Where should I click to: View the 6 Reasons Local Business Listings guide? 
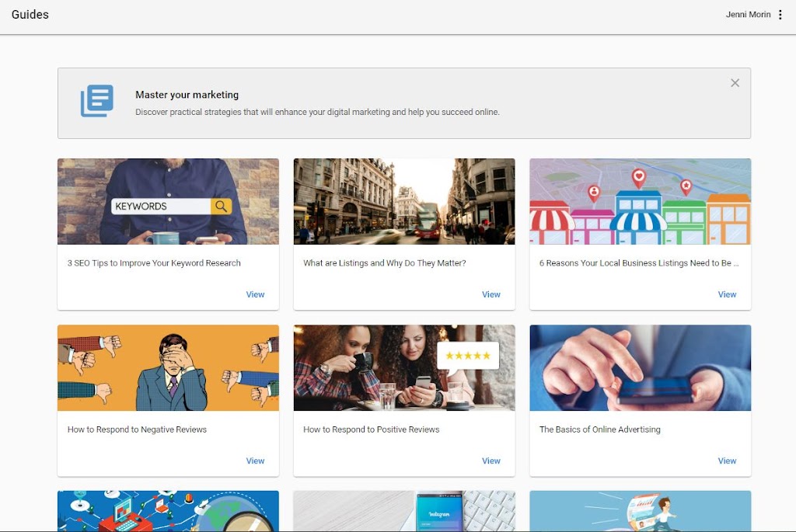coord(727,294)
